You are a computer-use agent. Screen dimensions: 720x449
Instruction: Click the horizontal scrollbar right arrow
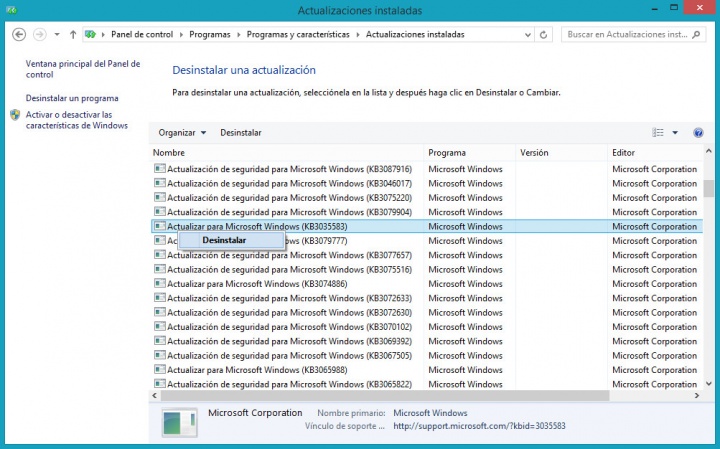[x=697, y=395]
